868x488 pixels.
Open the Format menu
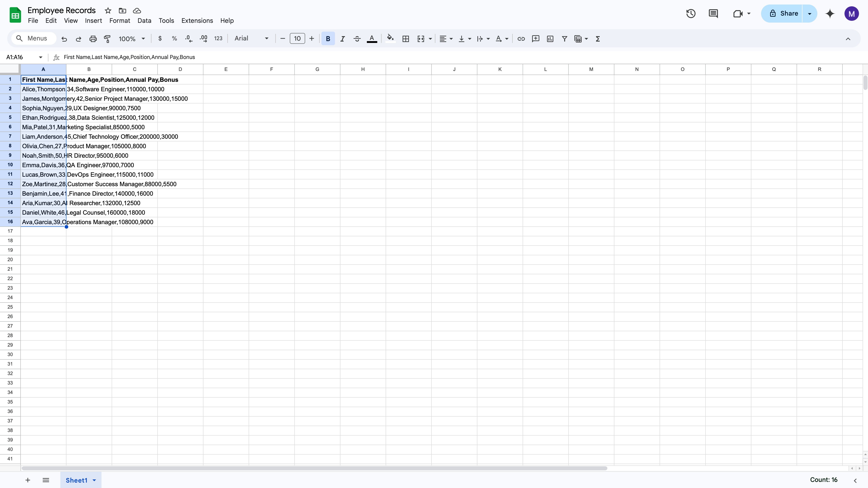[x=120, y=21]
